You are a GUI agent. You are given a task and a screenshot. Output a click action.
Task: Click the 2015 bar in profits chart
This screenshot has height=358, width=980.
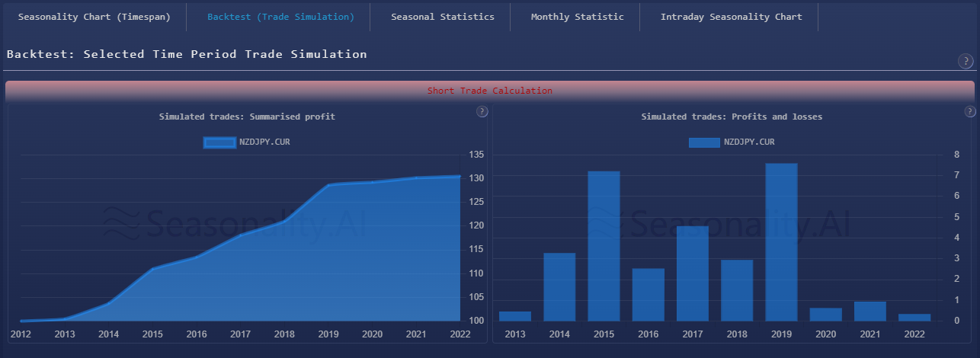pos(604,246)
